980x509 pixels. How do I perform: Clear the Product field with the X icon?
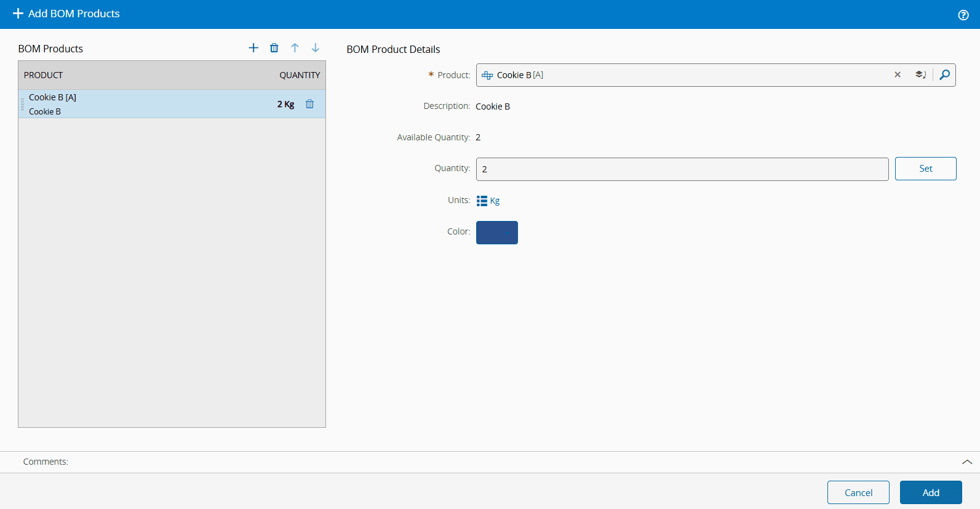click(x=898, y=75)
